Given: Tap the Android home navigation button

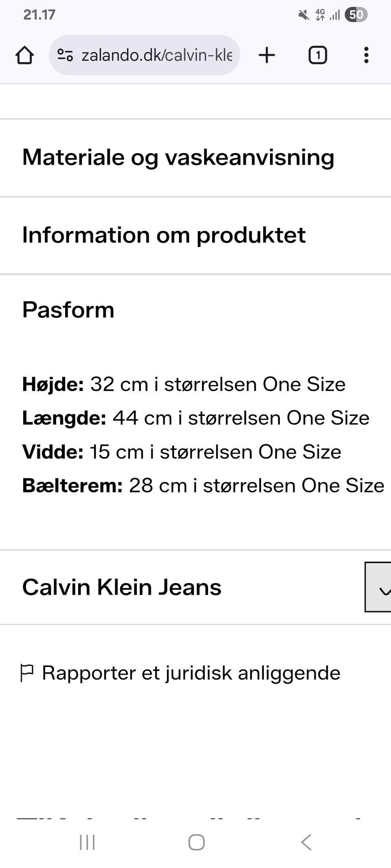Looking at the screenshot, I should [x=196, y=842].
